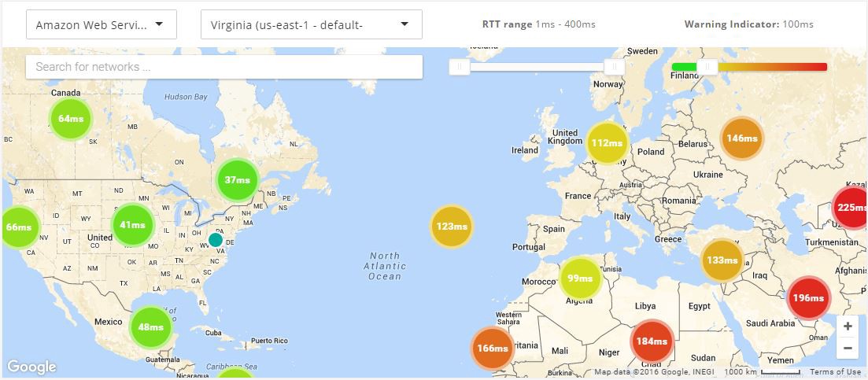Click the left RTT range slider handle
Screen dimensions: 868x380
460,67
